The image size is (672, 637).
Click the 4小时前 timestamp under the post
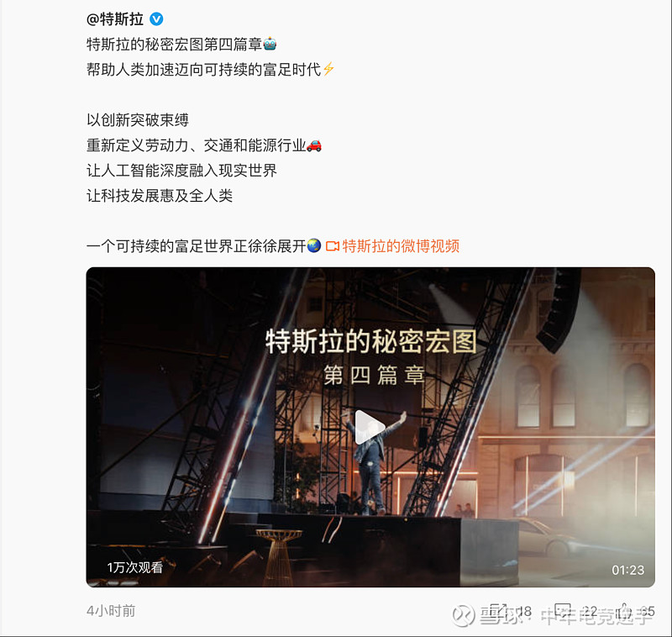111,611
